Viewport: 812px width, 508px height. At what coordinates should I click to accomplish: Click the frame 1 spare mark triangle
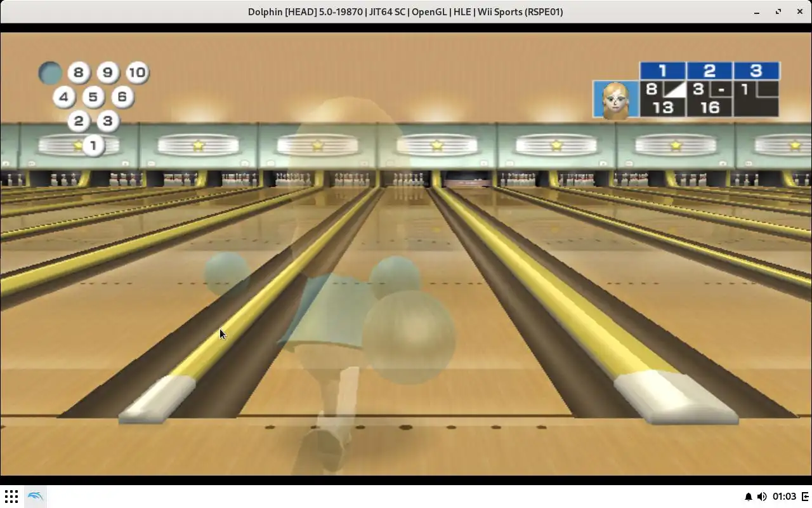tap(674, 89)
